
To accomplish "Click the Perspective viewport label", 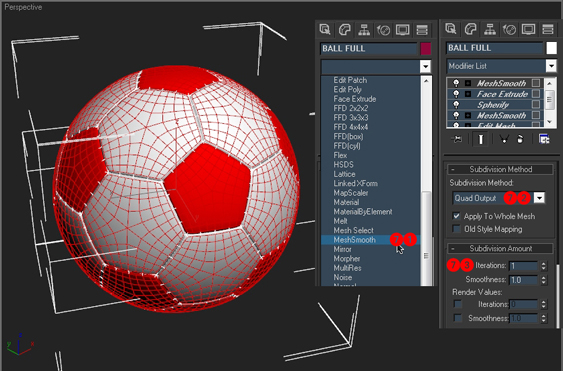I will pos(23,7).
